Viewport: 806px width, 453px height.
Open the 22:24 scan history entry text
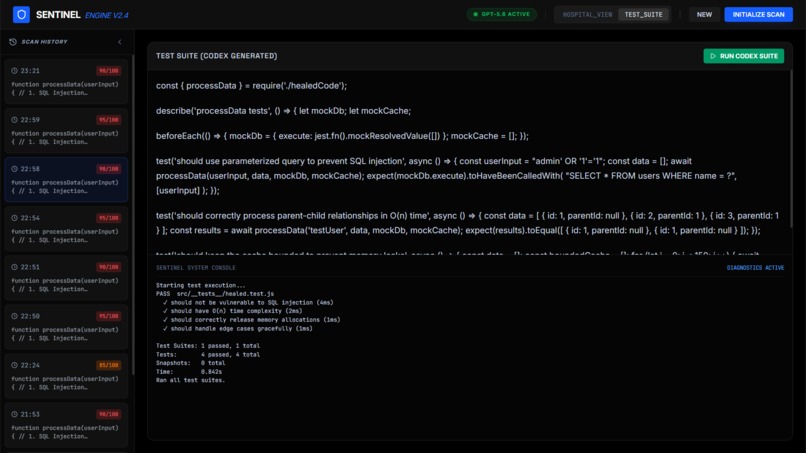[65, 383]
